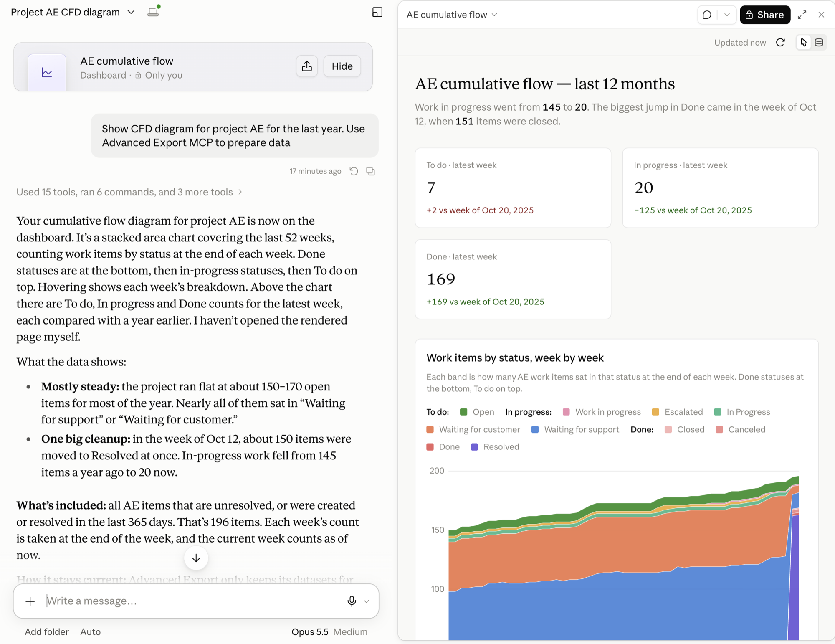Expand the panel to full screen
835x644 pixels.
(x=802, y=15)
